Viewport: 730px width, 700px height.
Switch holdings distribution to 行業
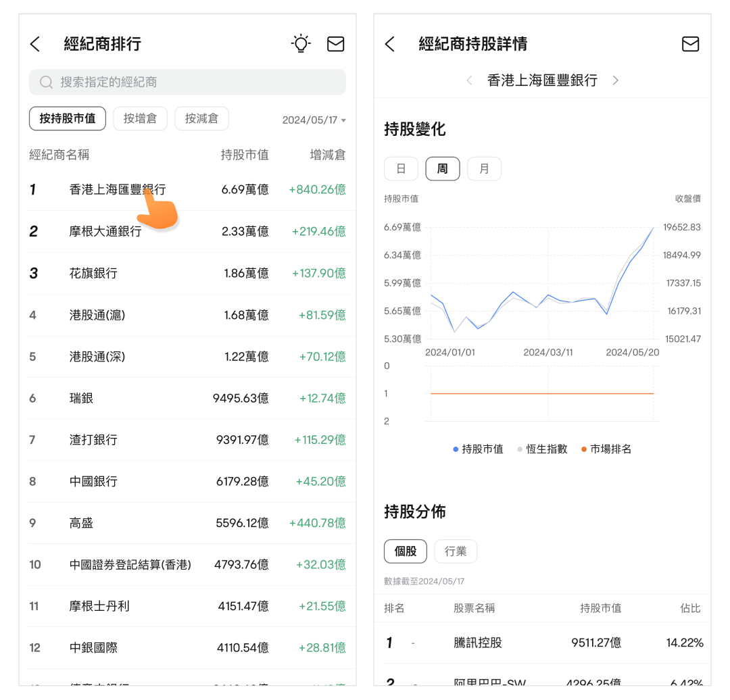(x=456, y=551)
